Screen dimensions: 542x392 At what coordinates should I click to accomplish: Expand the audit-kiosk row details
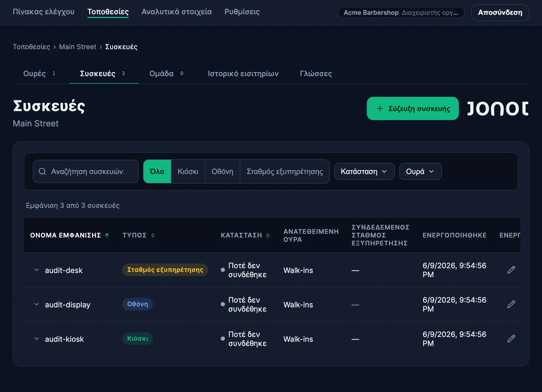click(37, 339)
